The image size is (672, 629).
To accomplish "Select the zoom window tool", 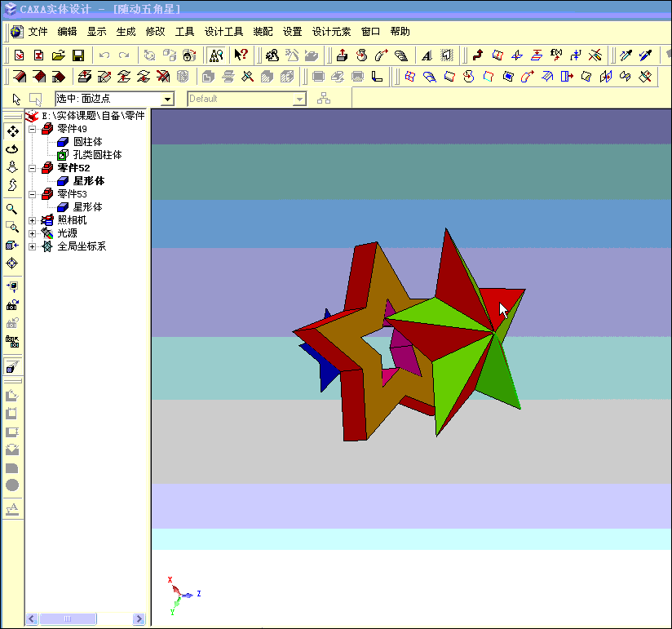I will click(x=12, y=227).
